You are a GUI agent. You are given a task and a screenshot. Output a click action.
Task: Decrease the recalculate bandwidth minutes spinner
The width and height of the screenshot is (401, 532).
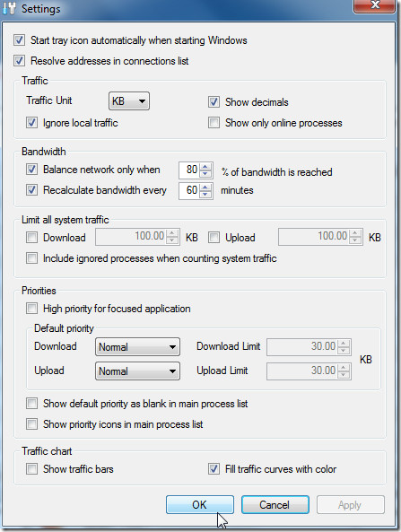(205, 194)
